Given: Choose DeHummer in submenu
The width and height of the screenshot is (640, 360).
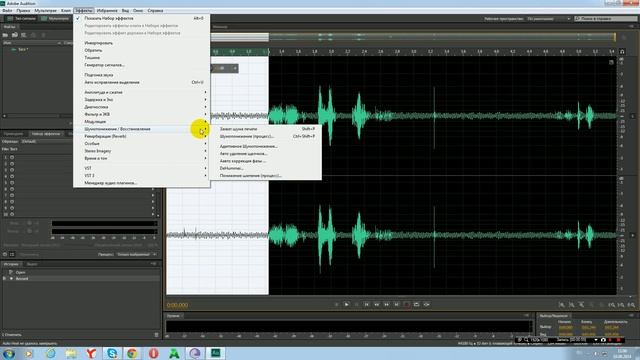Looking at the screenshot, I should [265, 168].
